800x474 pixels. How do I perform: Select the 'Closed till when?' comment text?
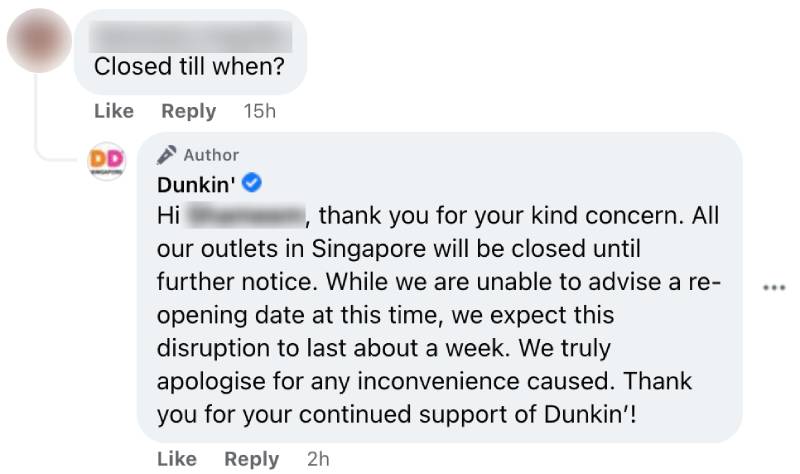[189, 67]
